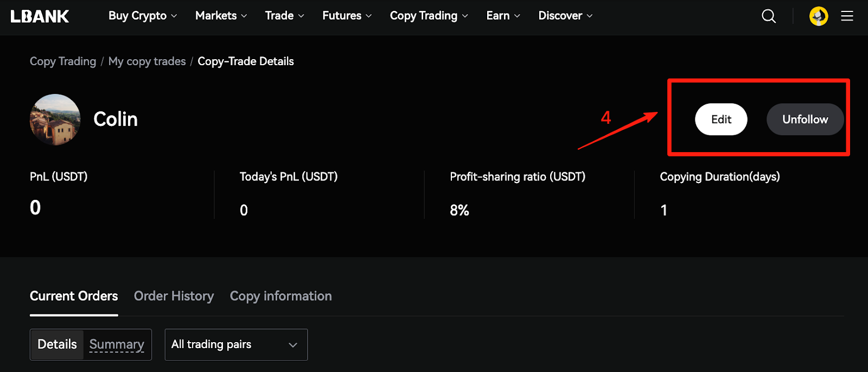The image size is (868, 372).
Task: Expand the Buy Crypto menu
Action: pos(143,16)
